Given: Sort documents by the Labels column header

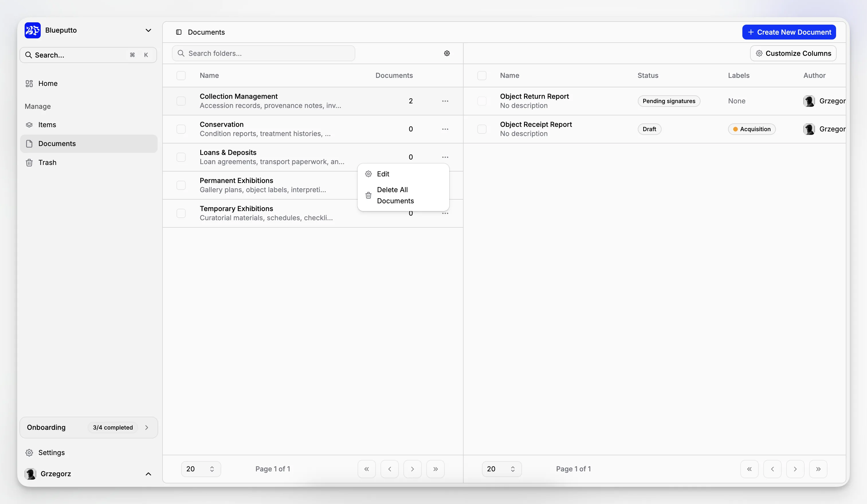Looking at the screenshot, I should point(739,75).
